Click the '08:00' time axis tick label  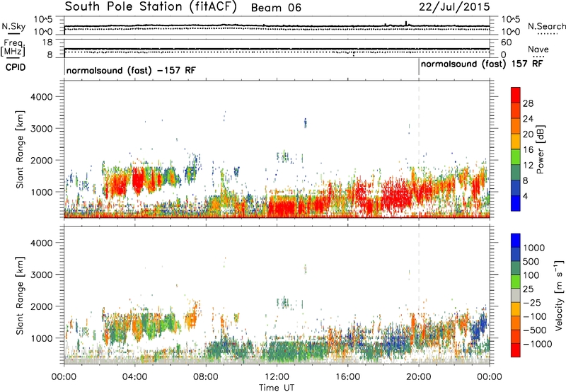pos(206,377)
